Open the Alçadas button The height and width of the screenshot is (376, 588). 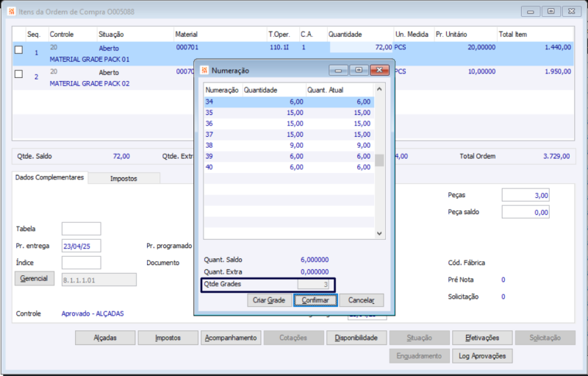coord(105,338)
